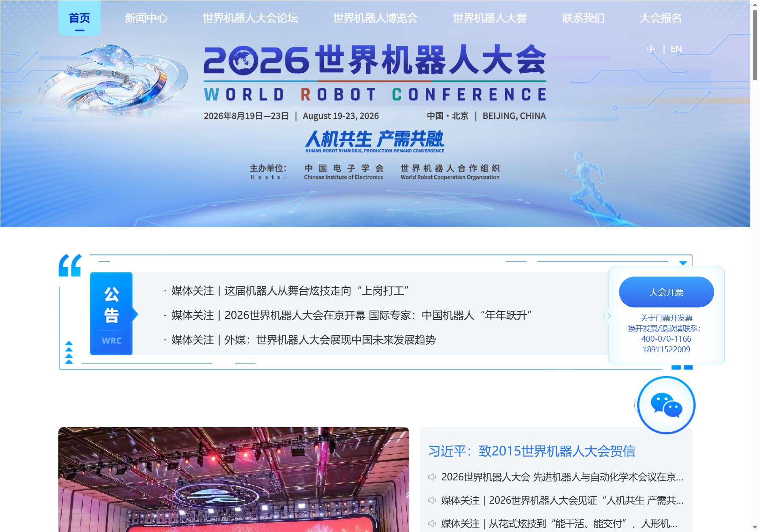Click the phone number 400-070-1166
The height and width of the screenshot is (532, 759).
666,339
